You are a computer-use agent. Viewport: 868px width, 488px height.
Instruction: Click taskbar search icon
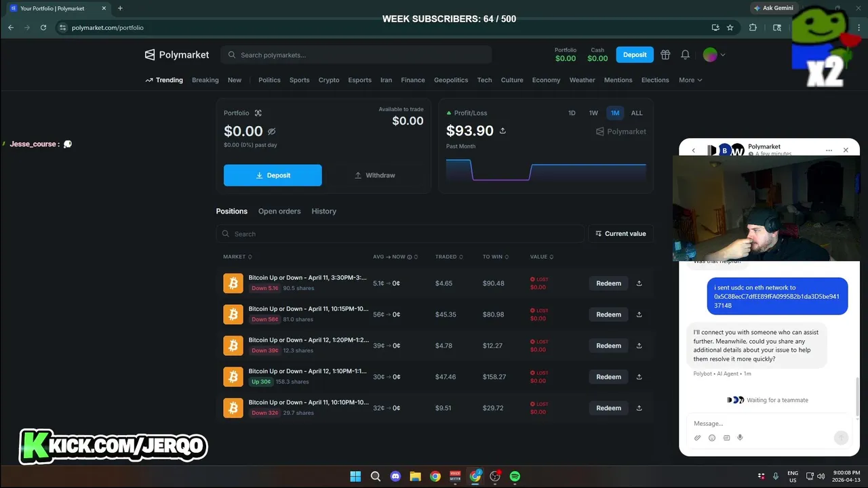pos(376,476)
